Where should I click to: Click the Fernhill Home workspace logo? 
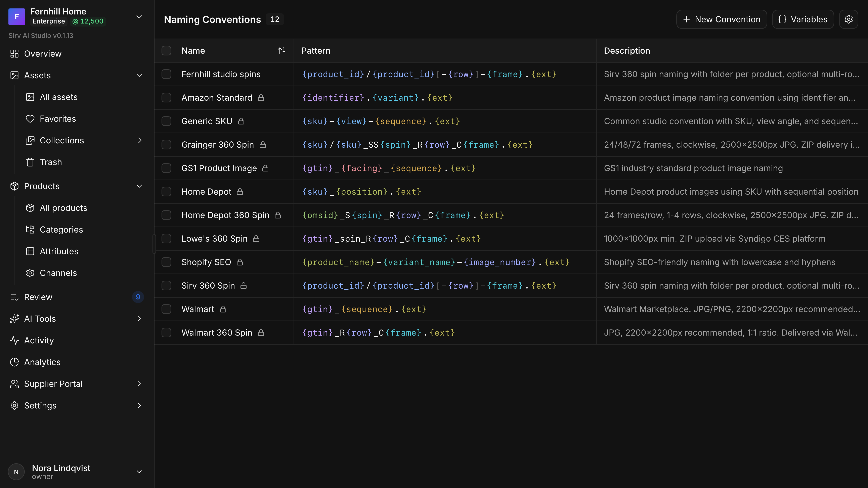pos(17,17)
